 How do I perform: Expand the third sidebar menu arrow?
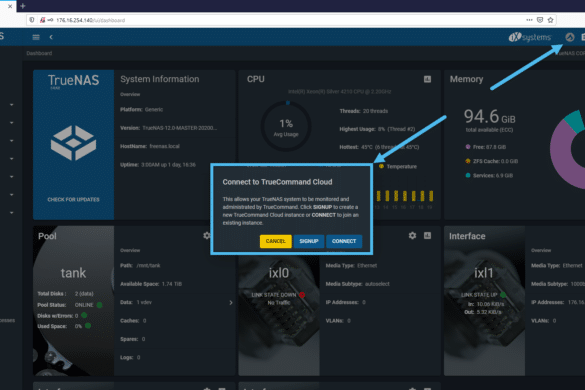[x=12, y=141]
